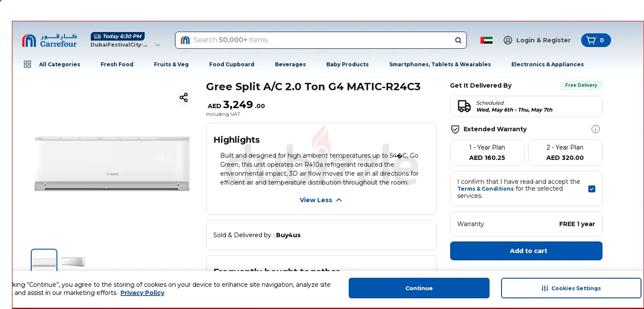This screenshot has height=309, width=644.
Task: Share this product via share icon
Action: tap(184, 97)
